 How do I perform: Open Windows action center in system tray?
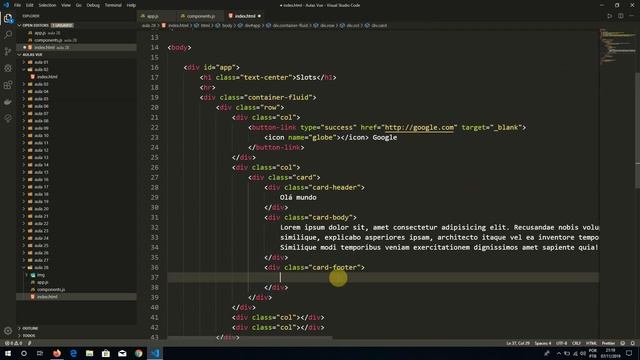(x=629, y=353)
